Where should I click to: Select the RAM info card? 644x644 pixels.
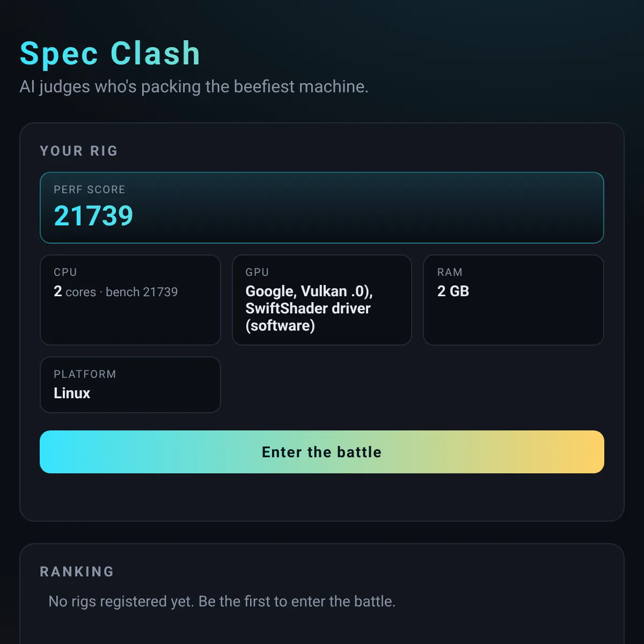(514, 300)
